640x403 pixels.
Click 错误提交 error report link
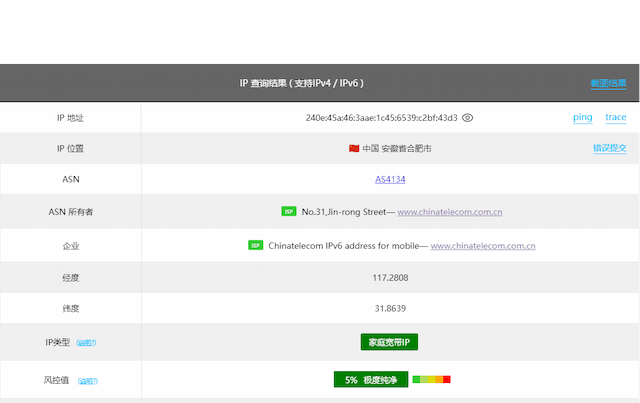point(609,148)
